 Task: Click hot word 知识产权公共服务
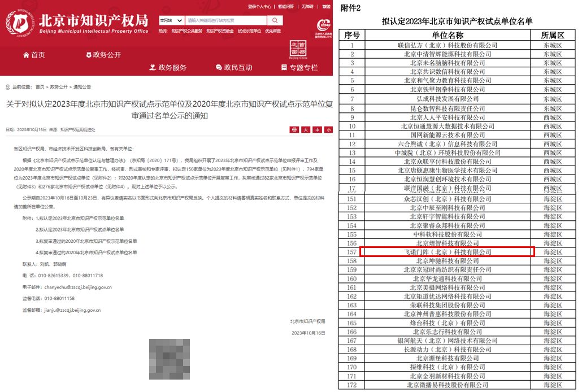pos(186,31)
